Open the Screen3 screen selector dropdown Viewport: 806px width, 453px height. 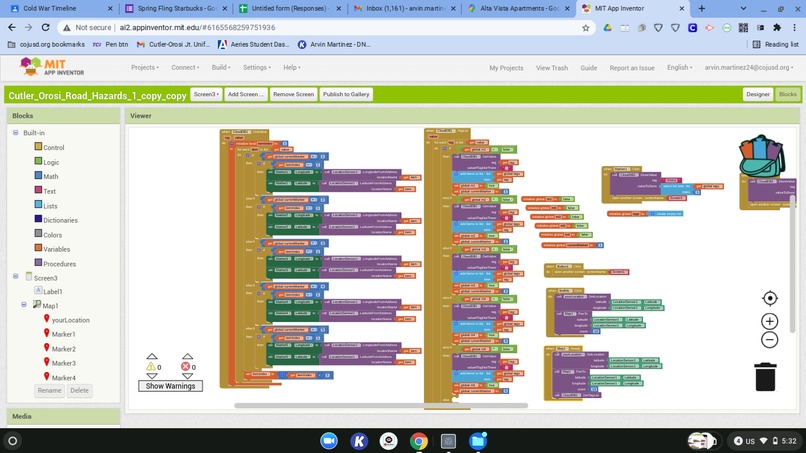[x=206, y=95]
